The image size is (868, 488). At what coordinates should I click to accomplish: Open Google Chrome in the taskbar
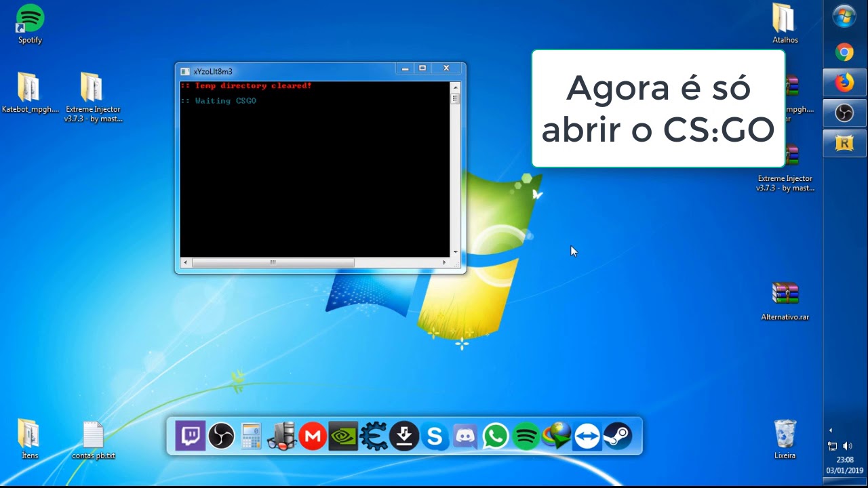pyautogui.click(x=844, y=52)
